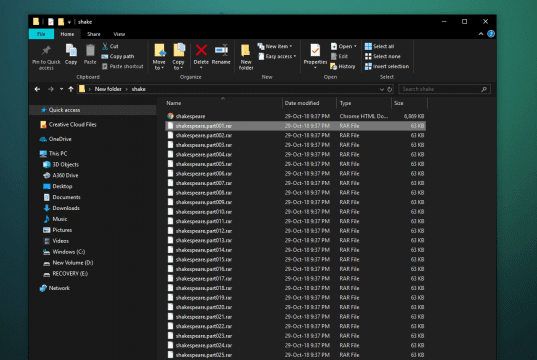This screenshot has width=537, height=360.
Task: Go up one folder level
Action: [x=71, y=89]
